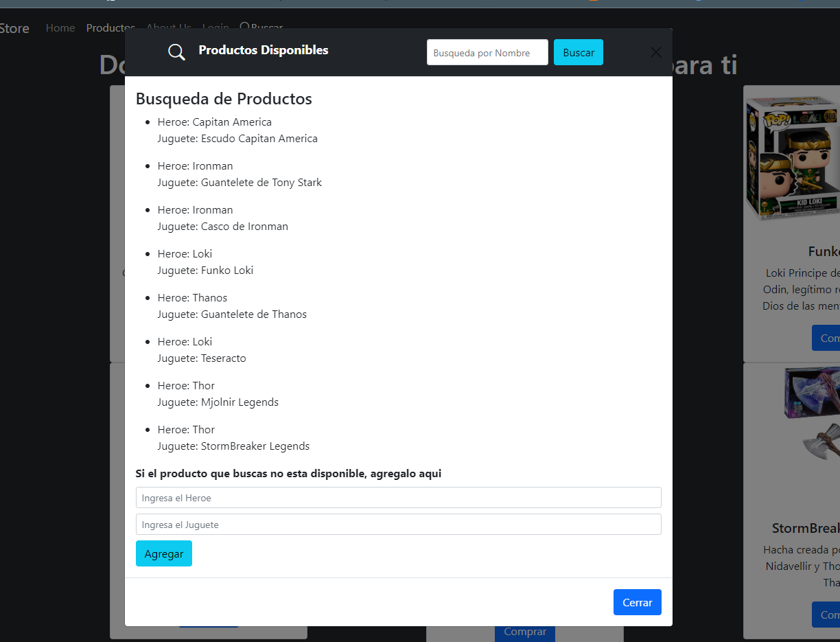Focus the Ingresa el Heroe input field
This screenshot has width=840, height=642.
(398, 497)
